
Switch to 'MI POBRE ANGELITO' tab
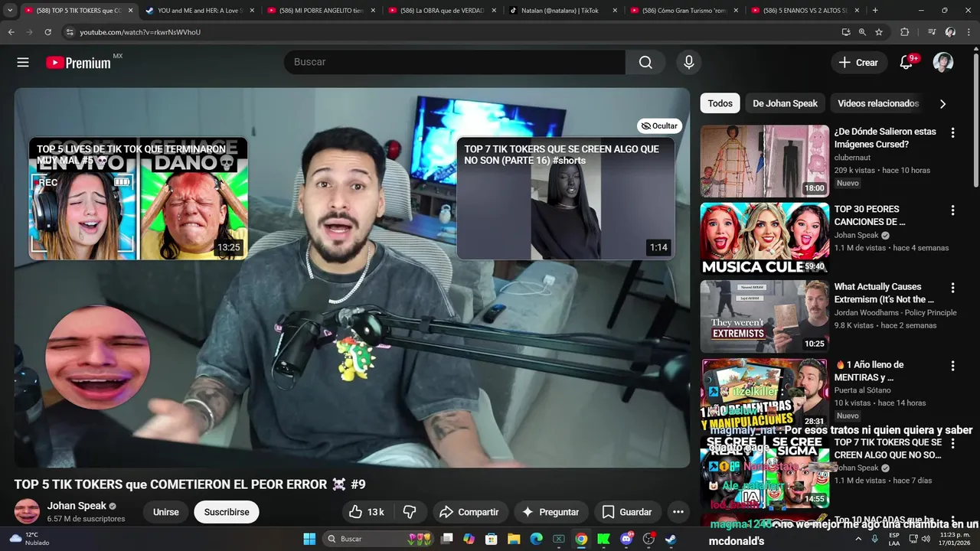322,11
